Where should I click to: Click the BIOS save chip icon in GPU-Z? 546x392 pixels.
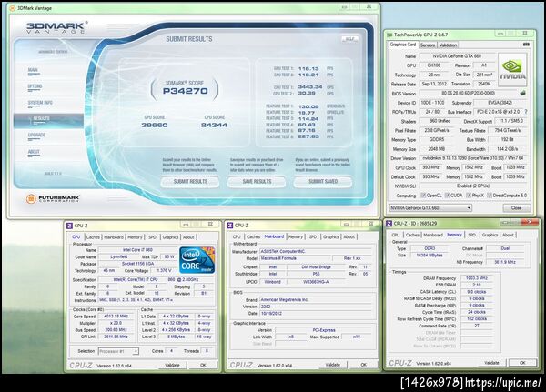(x=522, y=94)
